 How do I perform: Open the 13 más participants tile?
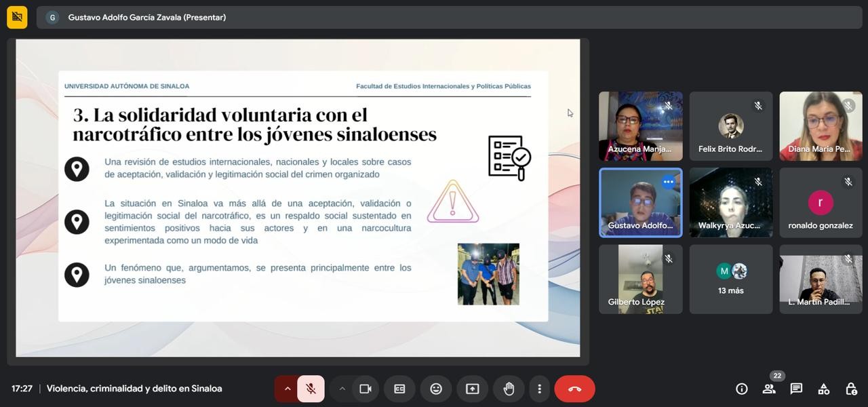click(730, 279)
